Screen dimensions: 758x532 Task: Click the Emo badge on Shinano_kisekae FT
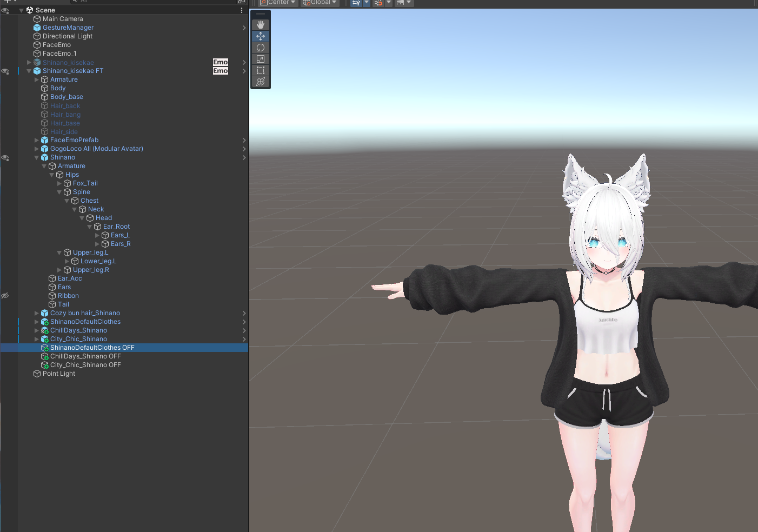coord(221,71)
